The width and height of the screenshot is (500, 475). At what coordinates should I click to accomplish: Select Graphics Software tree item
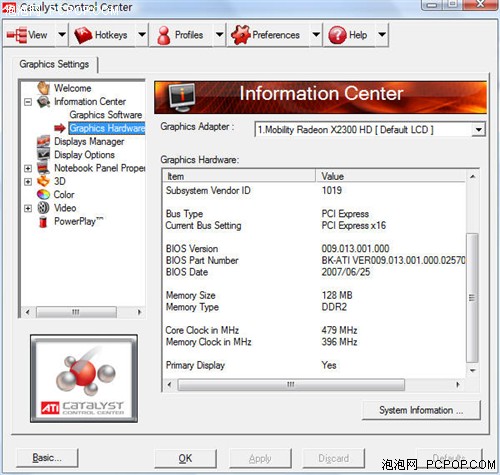pos(106,115)
